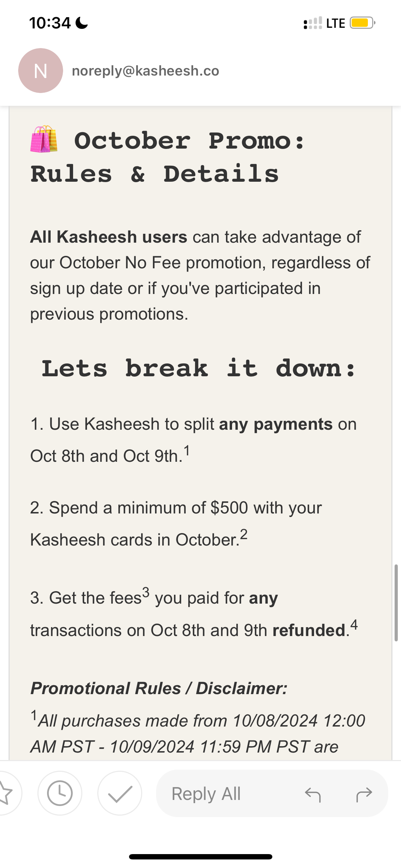Tap the sender address noreply@kasheesh.co

coord(145,71)
